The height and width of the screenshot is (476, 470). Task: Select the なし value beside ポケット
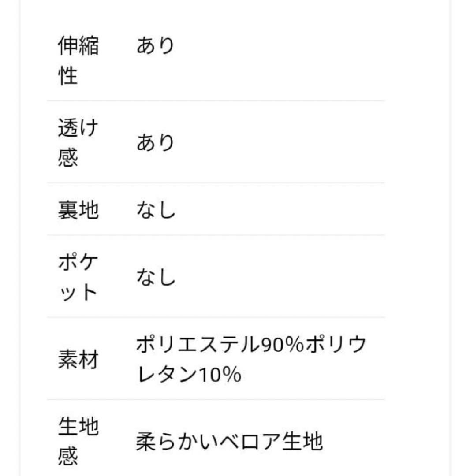coord(156,278)
